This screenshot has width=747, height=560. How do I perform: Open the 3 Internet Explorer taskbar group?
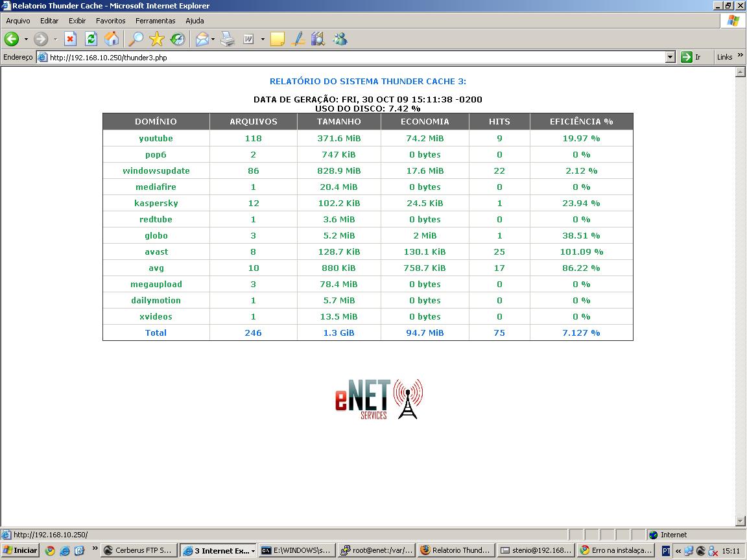(218, 550)
